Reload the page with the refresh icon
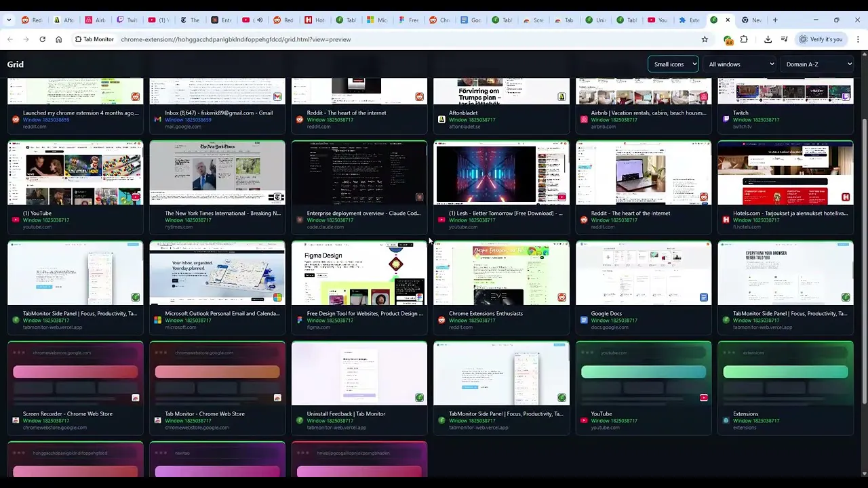Viewport: 868px width, 488px height. point(42,39)
